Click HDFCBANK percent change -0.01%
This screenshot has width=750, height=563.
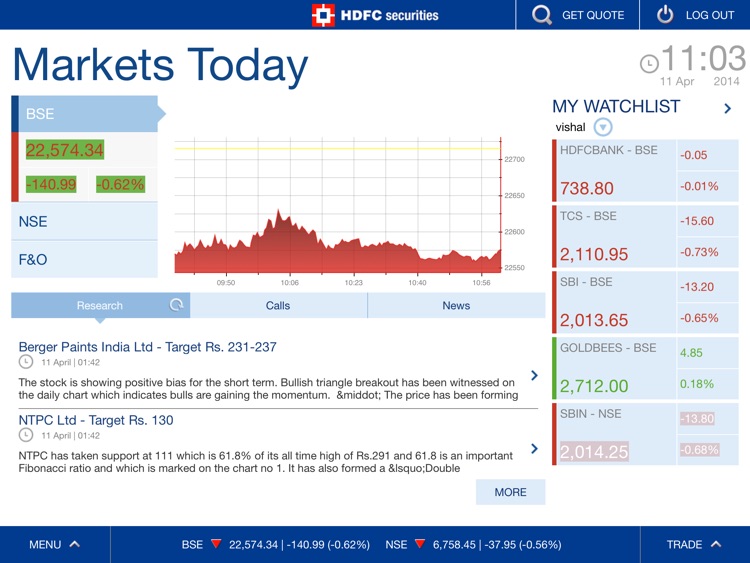[699, 186]
